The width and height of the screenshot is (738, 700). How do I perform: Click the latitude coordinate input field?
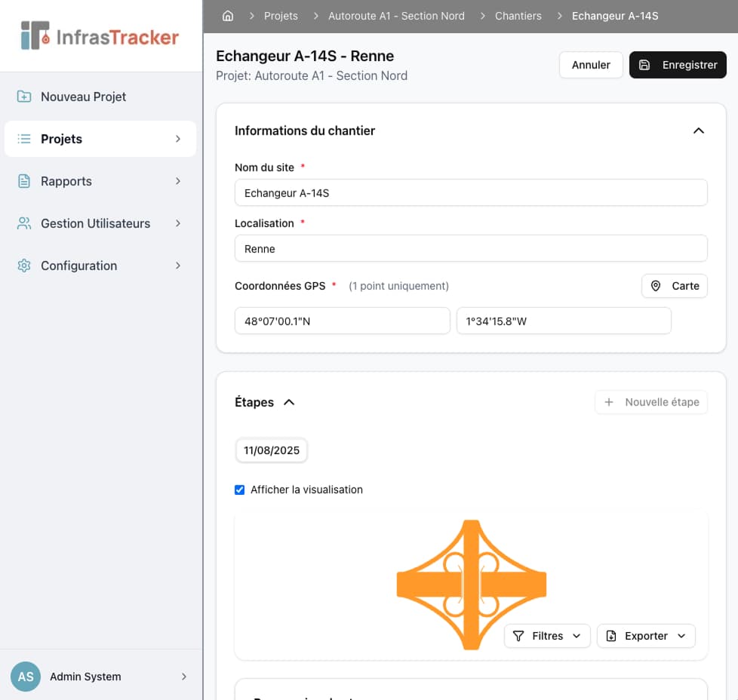(342, 321)
